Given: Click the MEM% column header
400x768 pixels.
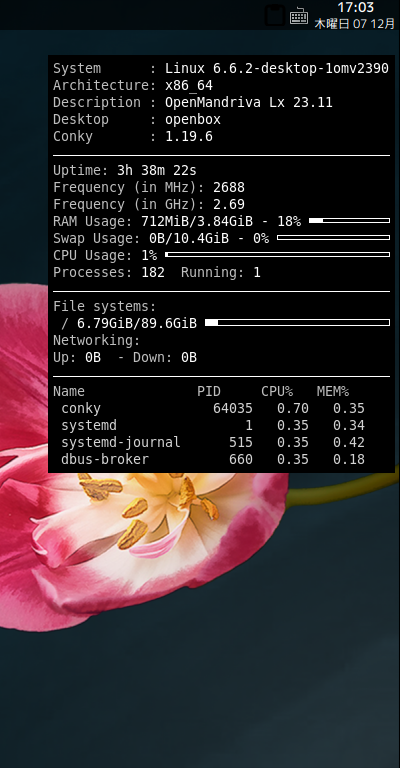Looking at the screenshot, I should [x=333, y=391].
